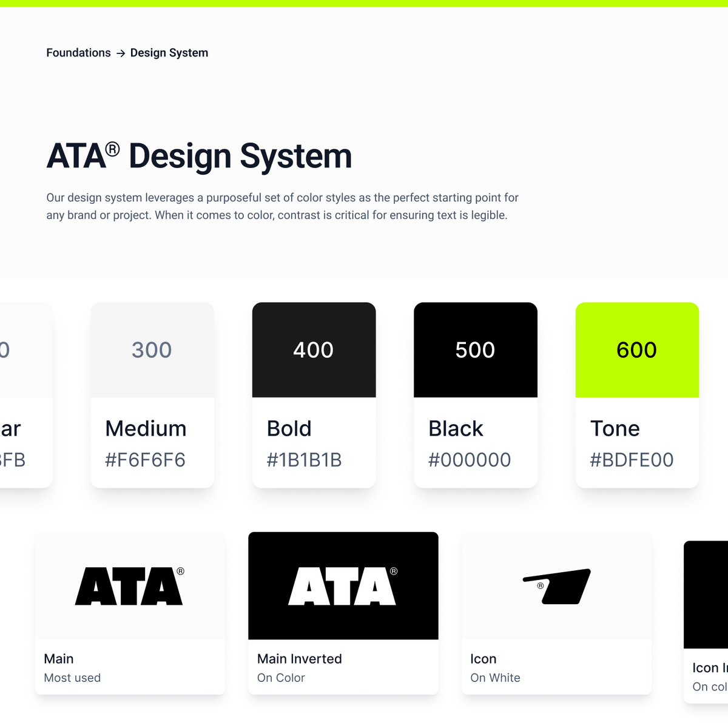Screen dimensions: 728x728
Task: Click the #F6F6F6 hex value
Action: pos(145,460)
